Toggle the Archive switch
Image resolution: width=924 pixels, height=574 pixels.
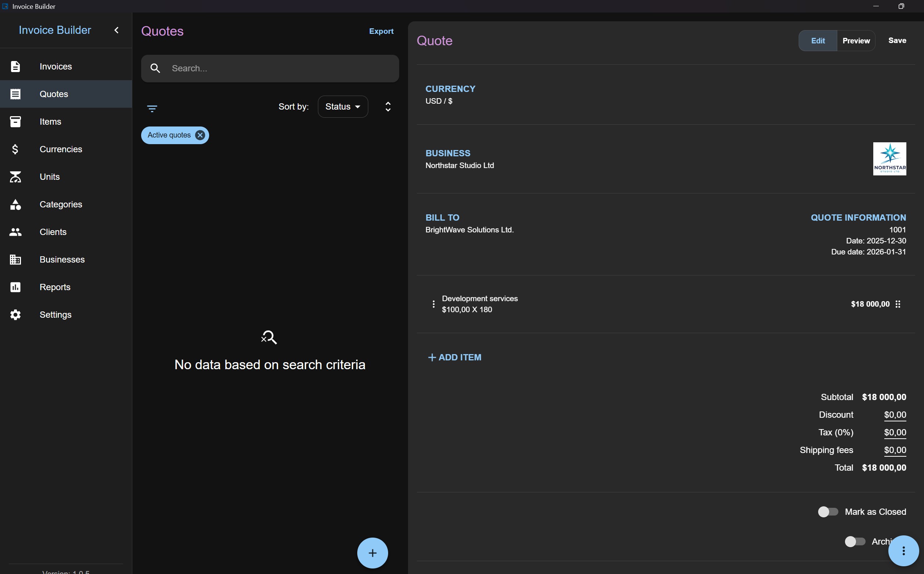[x=855, y=542]
